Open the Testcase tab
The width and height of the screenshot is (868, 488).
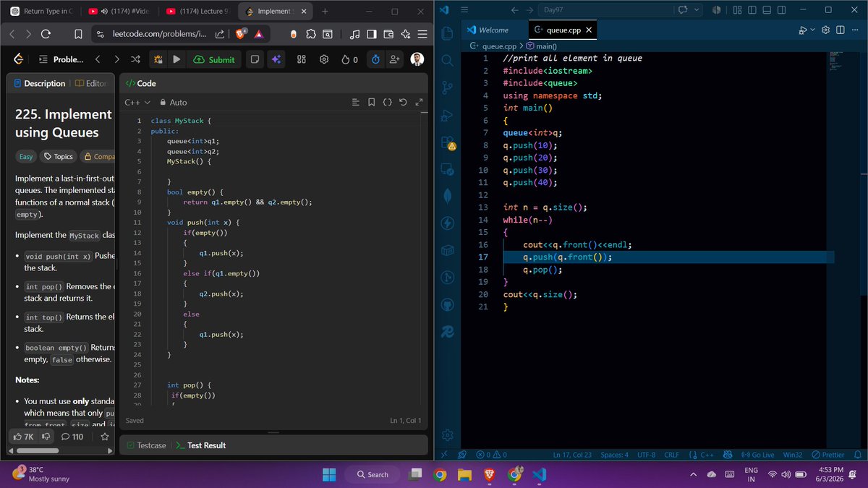point(145,445)
